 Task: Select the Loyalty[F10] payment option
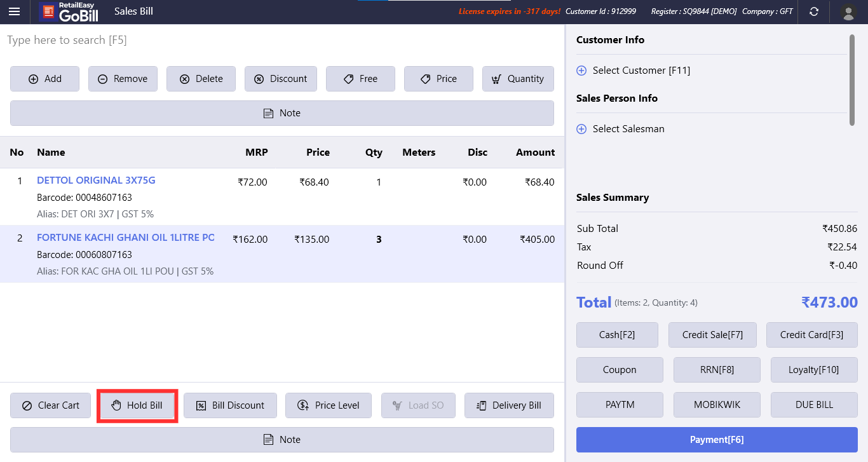(814, 370)
